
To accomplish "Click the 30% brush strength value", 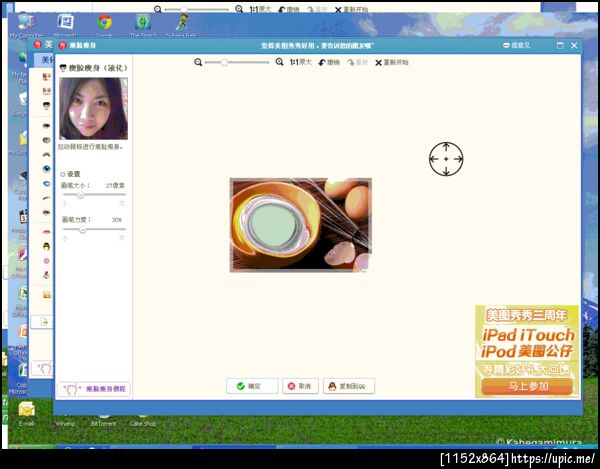I will (x=117, y=220).
